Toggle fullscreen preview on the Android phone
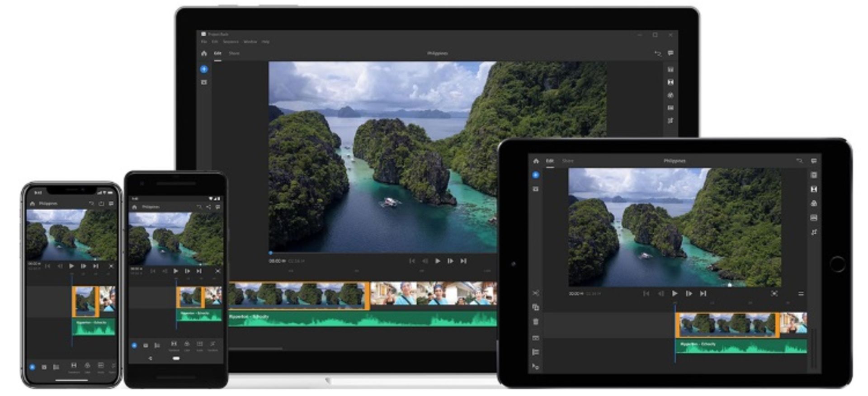The width and height of the screenshot is (868, 396). click(217, 271)
